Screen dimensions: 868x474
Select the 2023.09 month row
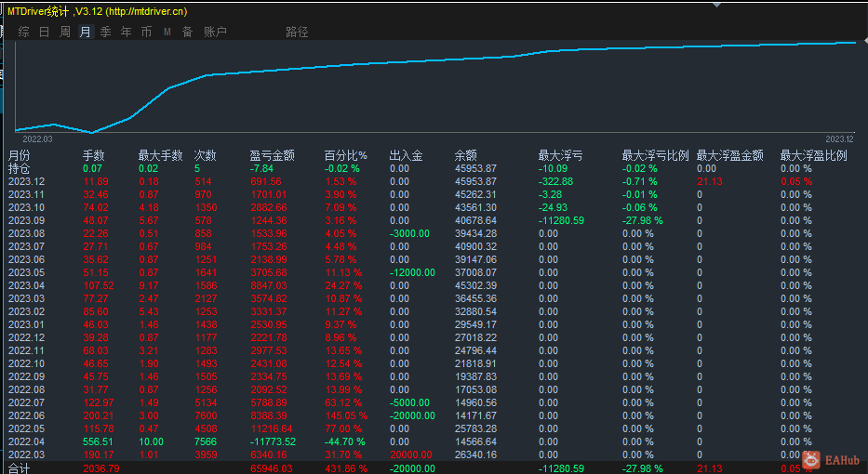click(437, 220)
